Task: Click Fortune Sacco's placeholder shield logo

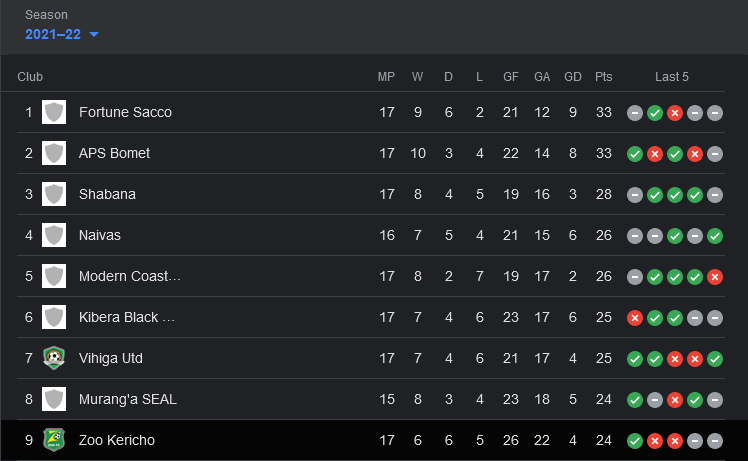Action: tap(54, 112)
